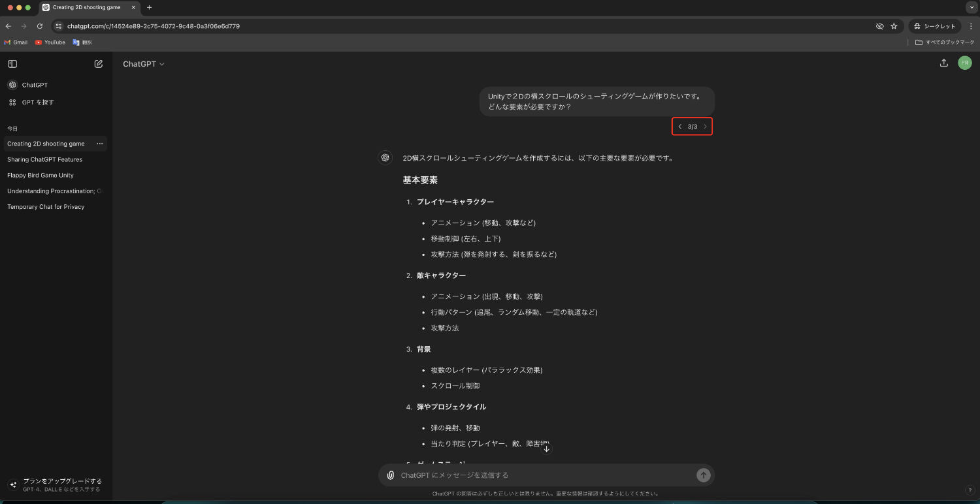Open the FR account avatar menu

click(x=965, y=63)
